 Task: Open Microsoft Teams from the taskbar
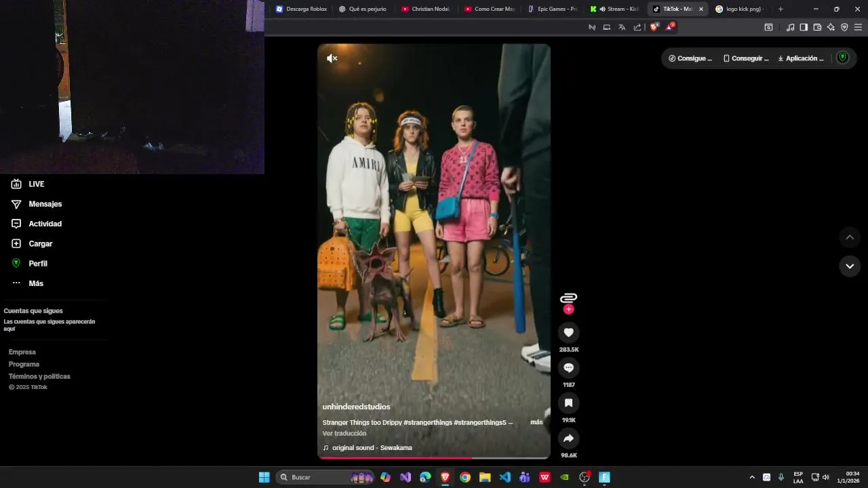[x=524, y=477]
